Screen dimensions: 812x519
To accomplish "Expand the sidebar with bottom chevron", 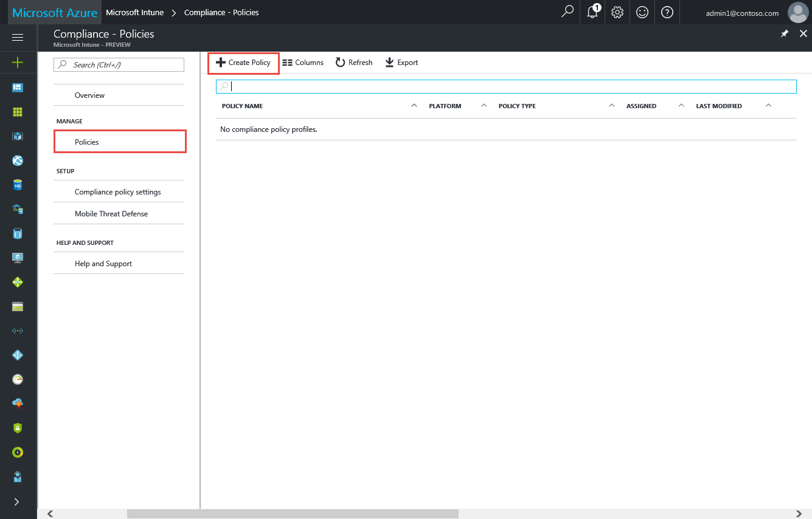I will click(16, 502).
